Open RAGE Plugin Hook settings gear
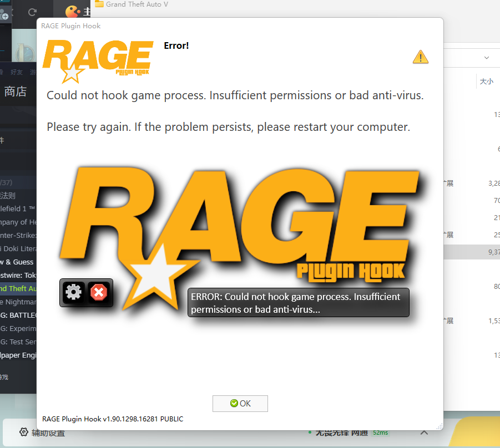This screenshot has height=448, width=500. [x=74, y=292]
